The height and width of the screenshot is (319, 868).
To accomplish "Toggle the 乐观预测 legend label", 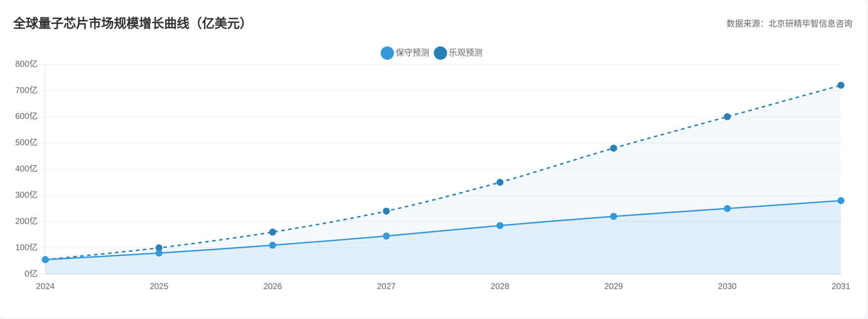I will (x=465, y=53).
